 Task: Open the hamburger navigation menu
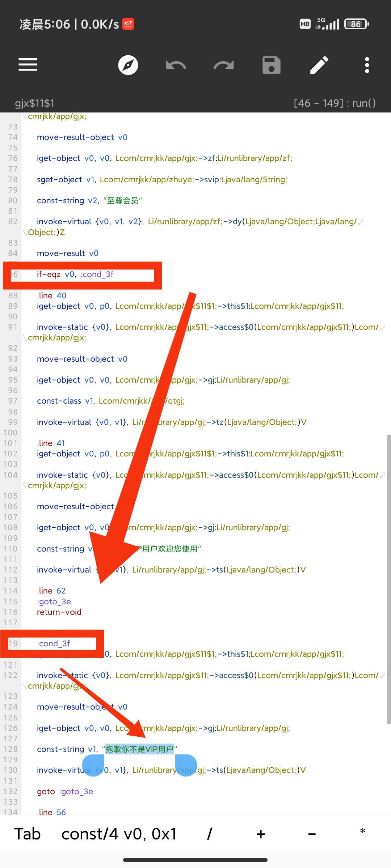click(28, 65)
